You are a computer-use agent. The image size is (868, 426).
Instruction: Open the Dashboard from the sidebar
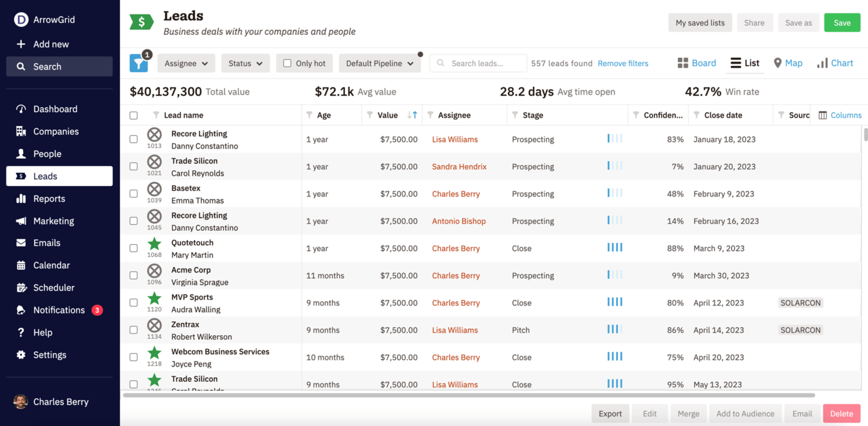click(55, 108)
